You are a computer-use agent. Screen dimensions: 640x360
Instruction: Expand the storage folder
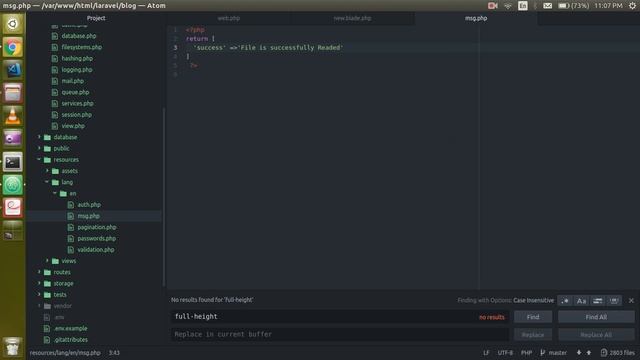[x=39, y=283]
